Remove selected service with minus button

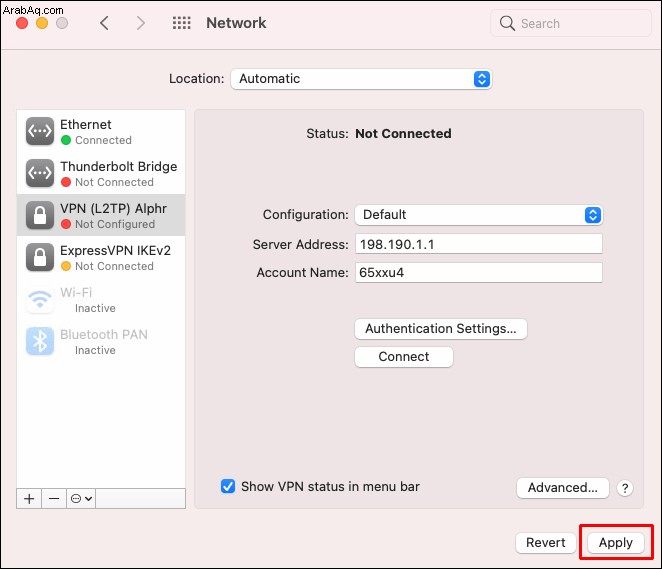pos(54,499)
